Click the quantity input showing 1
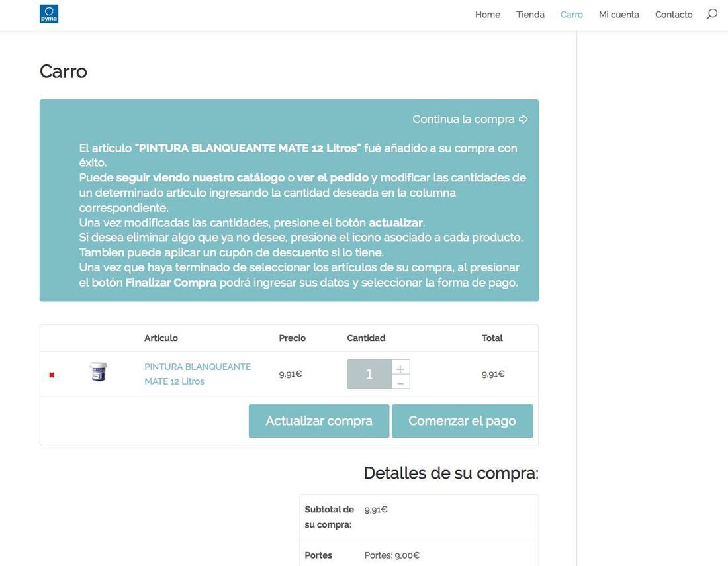This screenshot has width=728, height=566. [x=369, y=374]
